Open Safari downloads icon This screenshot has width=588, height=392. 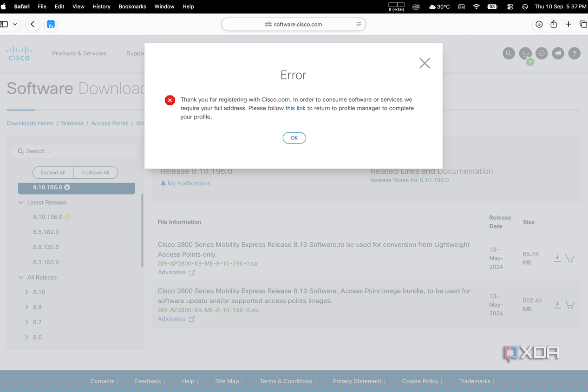coord(539,24)
